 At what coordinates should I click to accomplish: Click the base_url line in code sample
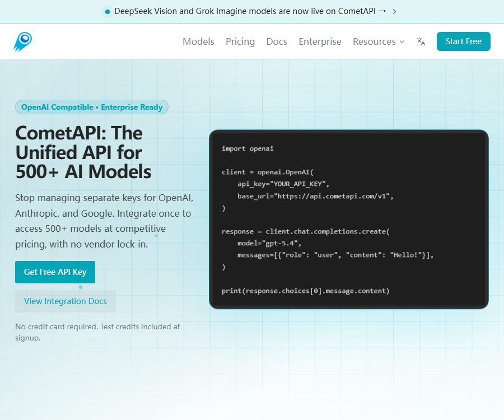pyautogui.click(x=315, y=196)
